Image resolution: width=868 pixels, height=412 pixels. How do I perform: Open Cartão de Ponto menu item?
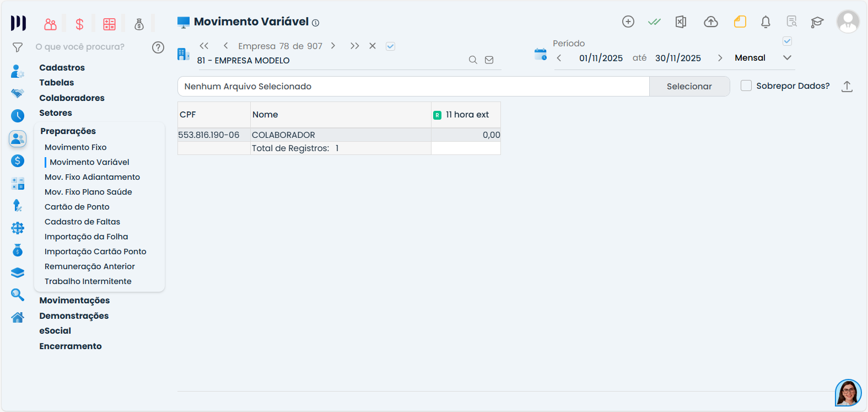77,207
